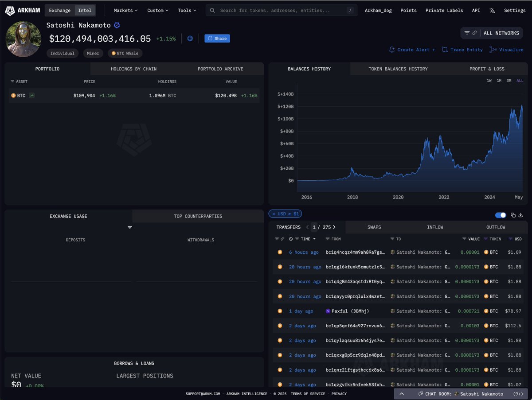Switch to Profit & Loss tab

487,69
